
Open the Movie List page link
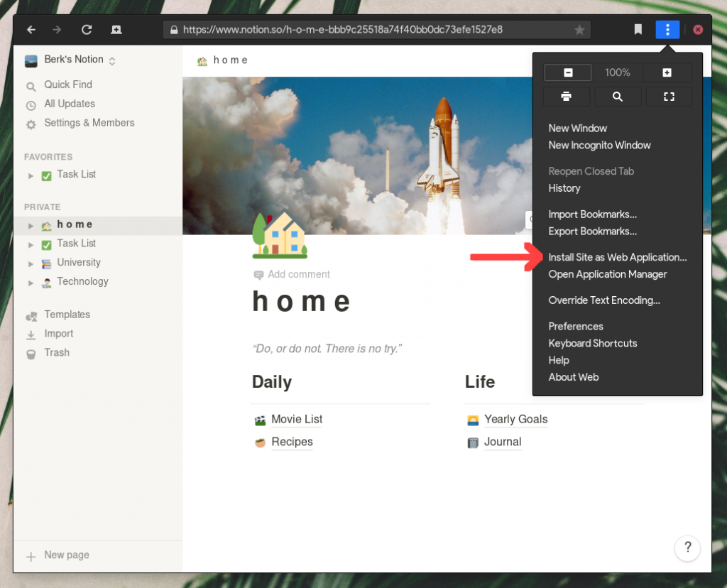click(x=297, y=419)
